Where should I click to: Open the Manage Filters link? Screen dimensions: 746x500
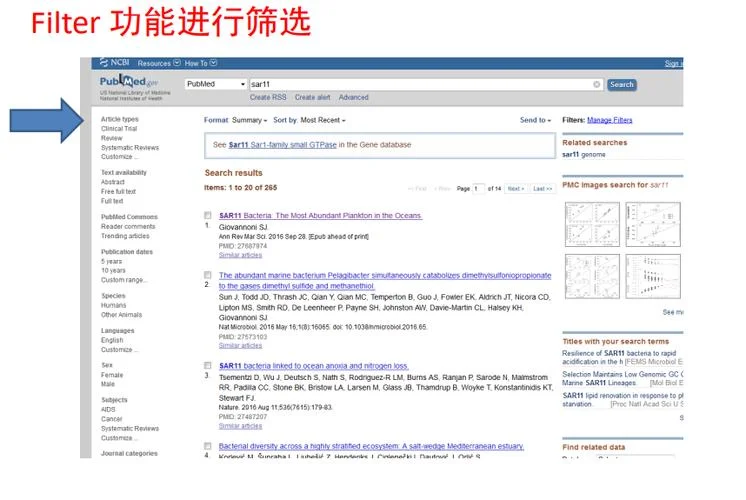(x=609, y=120)
